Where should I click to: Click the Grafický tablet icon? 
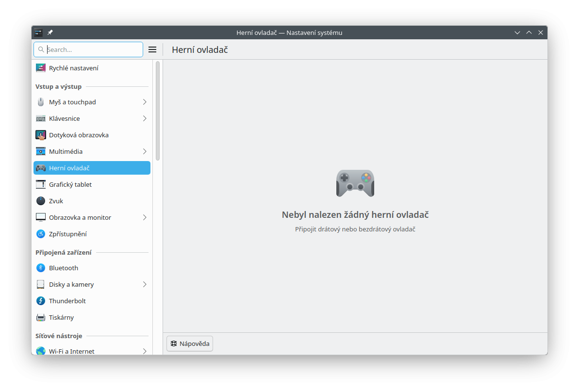[41, 184]
